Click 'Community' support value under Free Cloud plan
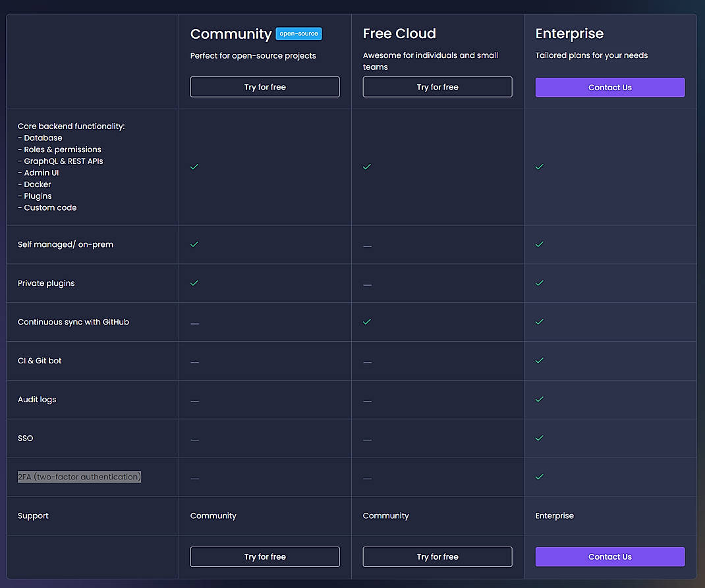Screen dimensions: 705x588 pyautogui.click(x=385, y=516)
